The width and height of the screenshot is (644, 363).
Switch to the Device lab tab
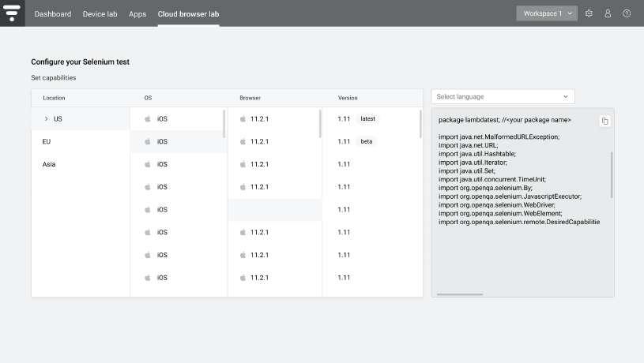pyautogui.click(x=100, y=14)
